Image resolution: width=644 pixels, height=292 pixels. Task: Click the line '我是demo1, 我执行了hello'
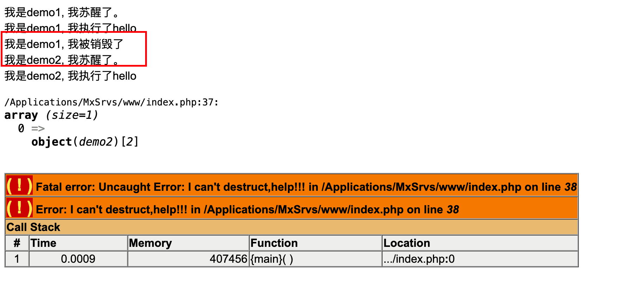70,28
